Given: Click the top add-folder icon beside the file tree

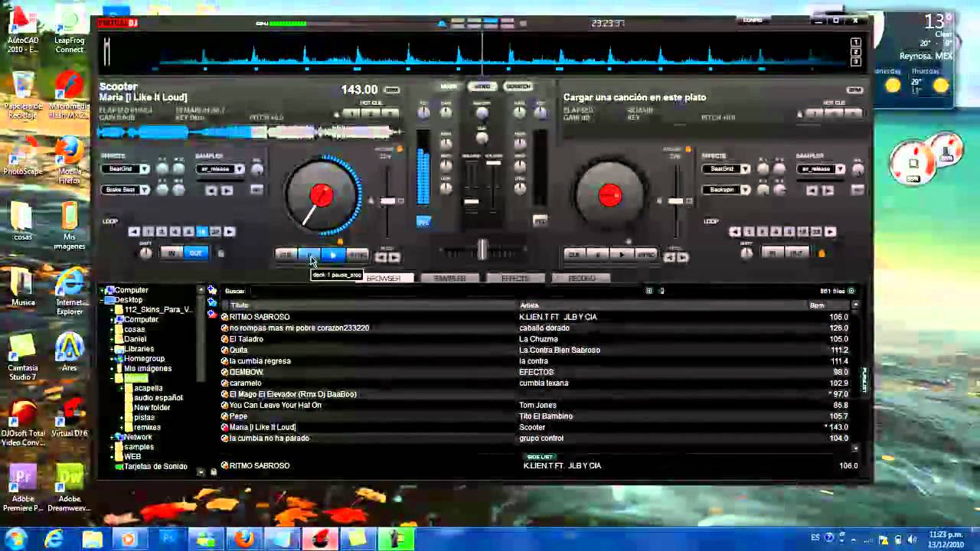Looking at the screenshot, I should tap(212, 291).
